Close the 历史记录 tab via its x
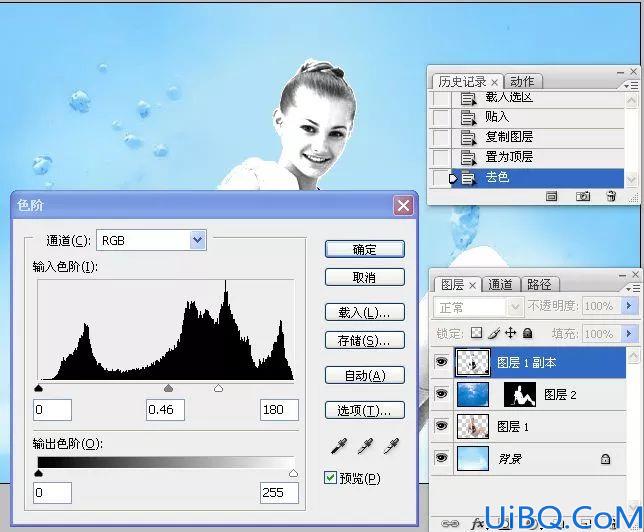This screenshot has width=644, height=532. [494, 83]
